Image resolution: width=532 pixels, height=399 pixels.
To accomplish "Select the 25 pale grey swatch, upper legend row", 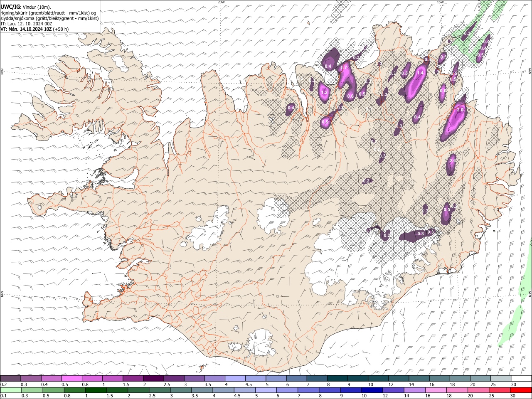I will point(500,378).
